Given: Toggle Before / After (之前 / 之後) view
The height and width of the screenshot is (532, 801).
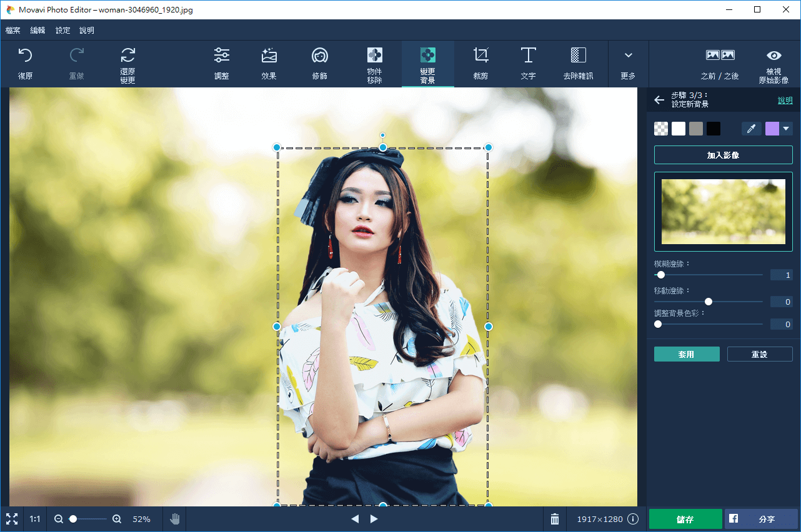Looking at the screenshot, I should pos(720,63).
